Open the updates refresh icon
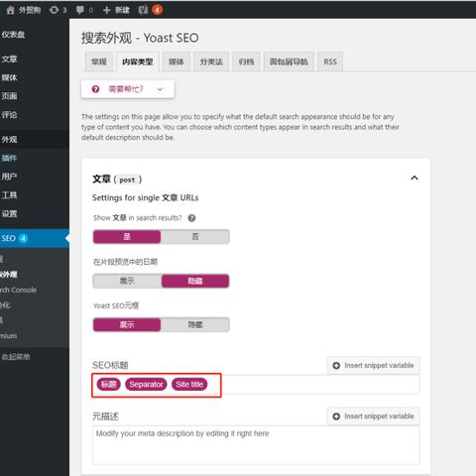Viewport: 476px width, 476px height. [54, 10]
